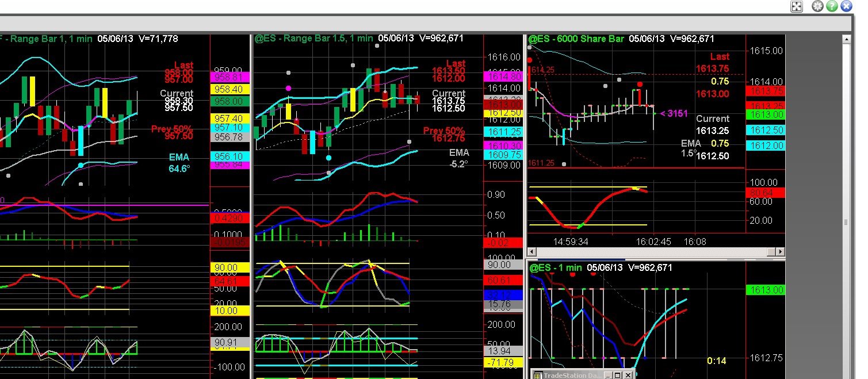Click horizontal scrollbar thumb under 6000 Share Bar chart
Viewport: 868px width, 379px height.
[771, 252]
